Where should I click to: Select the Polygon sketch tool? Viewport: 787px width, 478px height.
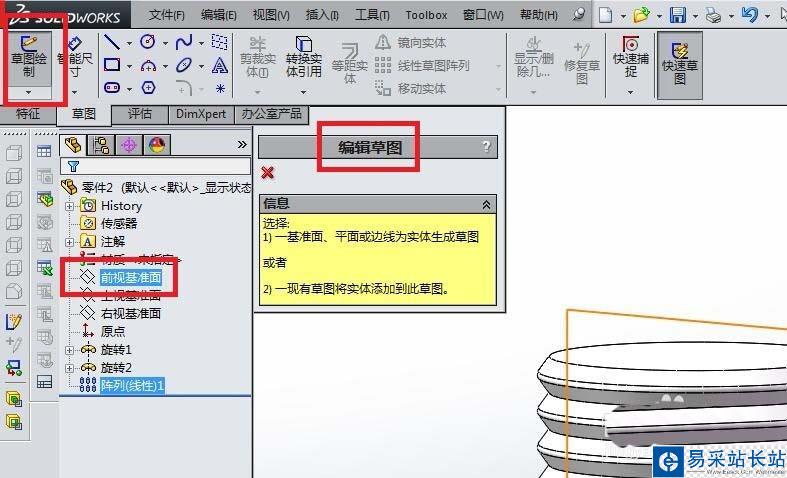[149, 88]
